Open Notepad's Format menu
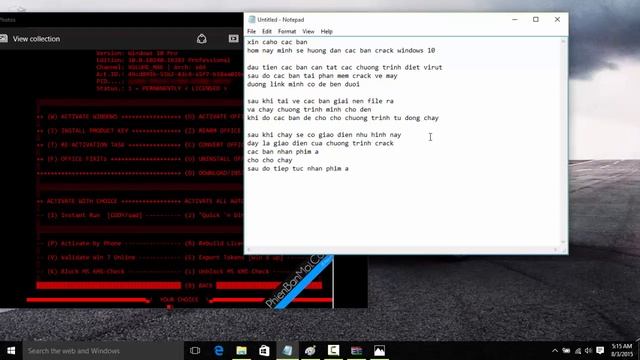The width and height of the screenshot is (640, 360). (287, 31)
